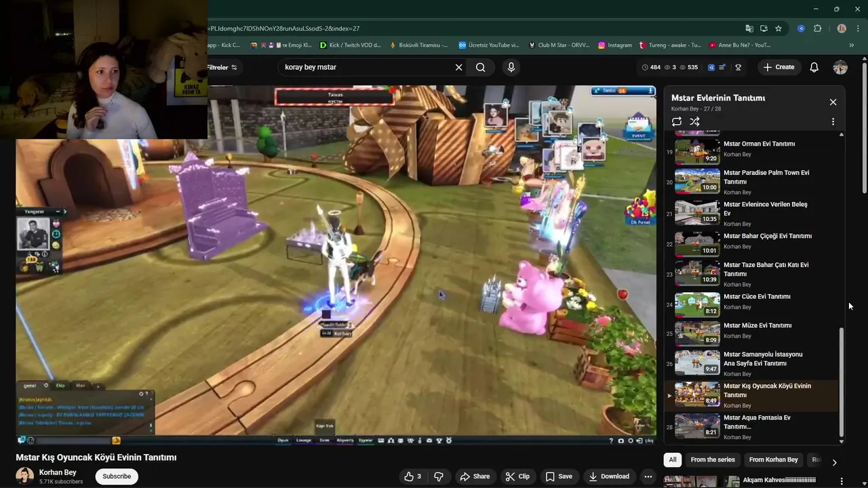The image size is (868, 488).
Task: Open more actions three-dot menu below video
Action: tap(648, 476)
